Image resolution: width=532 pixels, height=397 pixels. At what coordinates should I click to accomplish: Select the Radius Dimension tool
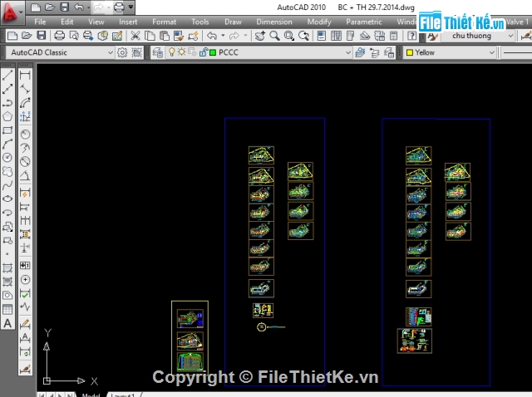coord(25,135)
